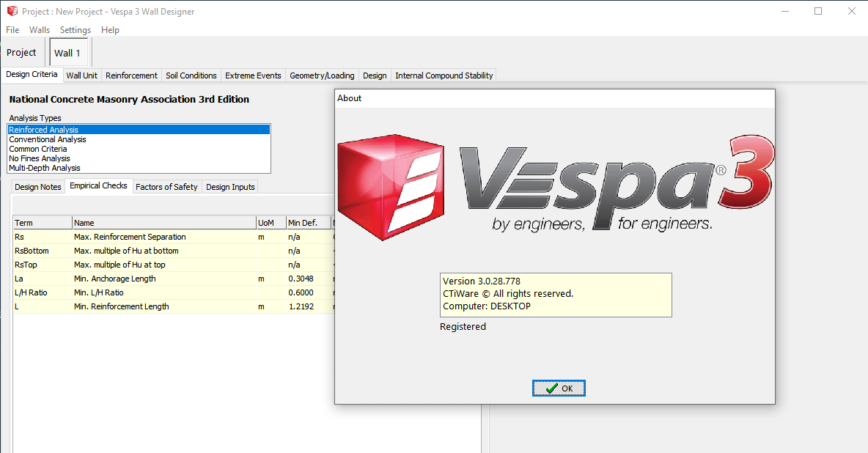Click Max. multiple of Hu at top

pyautogui.click(x=119, y=265)
